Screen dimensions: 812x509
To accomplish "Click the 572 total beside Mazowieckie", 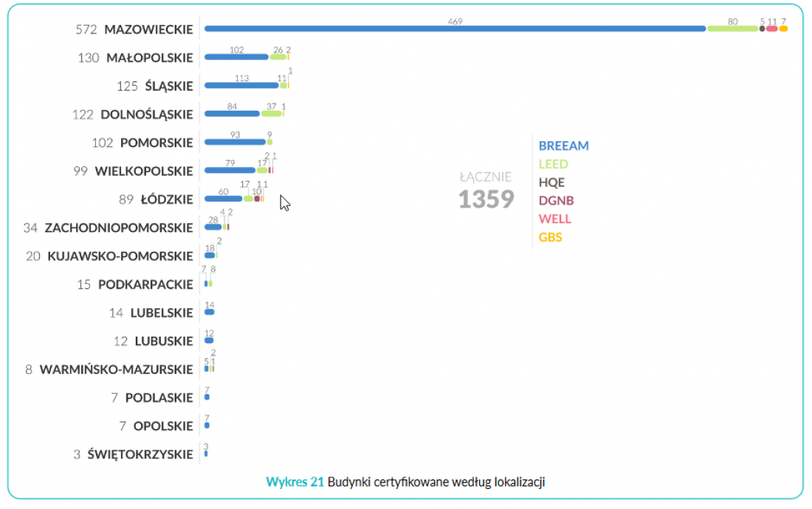I will click(86, 30).
